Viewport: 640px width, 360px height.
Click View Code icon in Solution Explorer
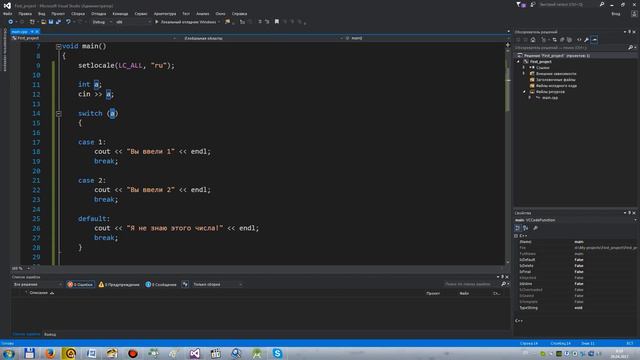(579, 40)
